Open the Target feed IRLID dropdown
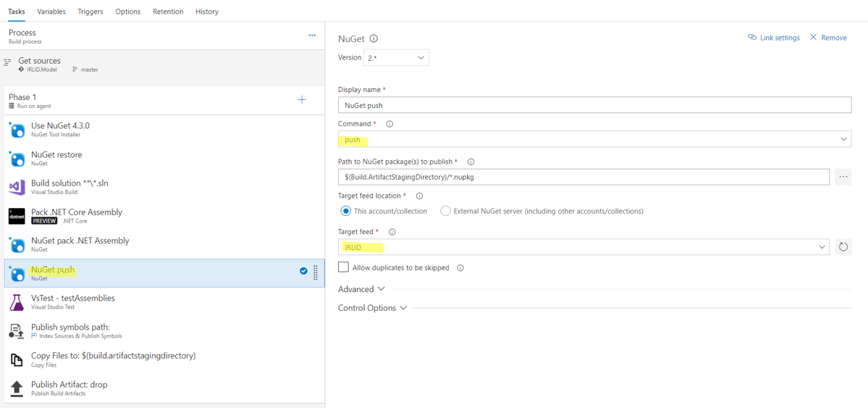The width and height of the screenshot is (868, 408). point(583,246)
